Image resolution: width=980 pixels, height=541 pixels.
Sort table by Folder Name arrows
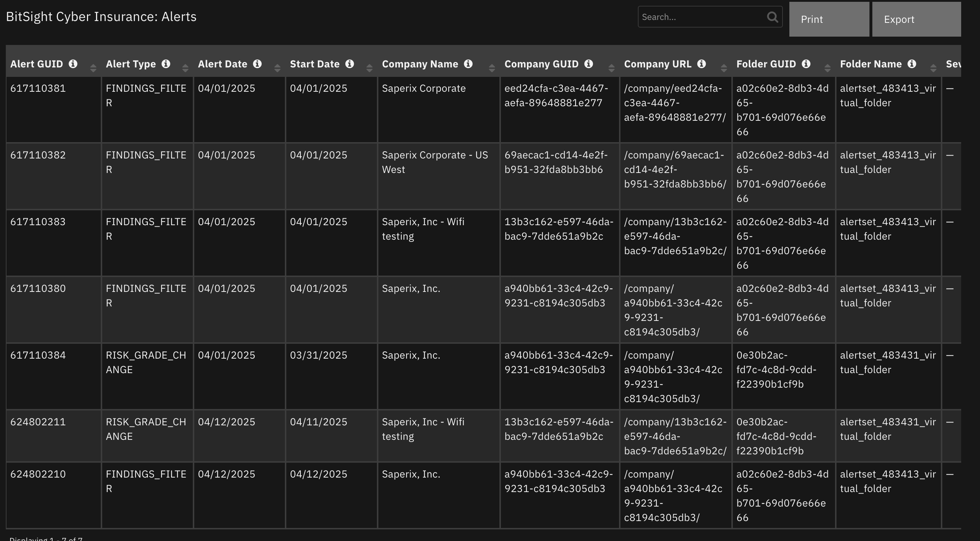click(933, 68)
